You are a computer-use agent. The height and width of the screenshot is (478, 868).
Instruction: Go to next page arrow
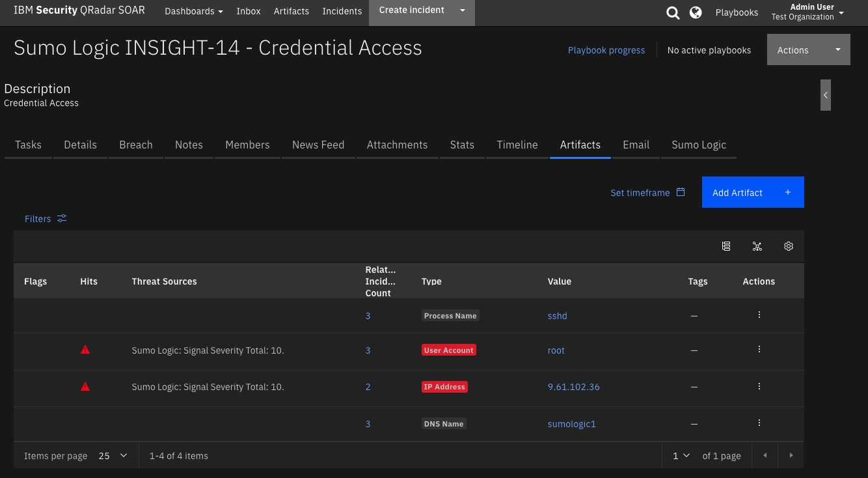click(791, 455)
